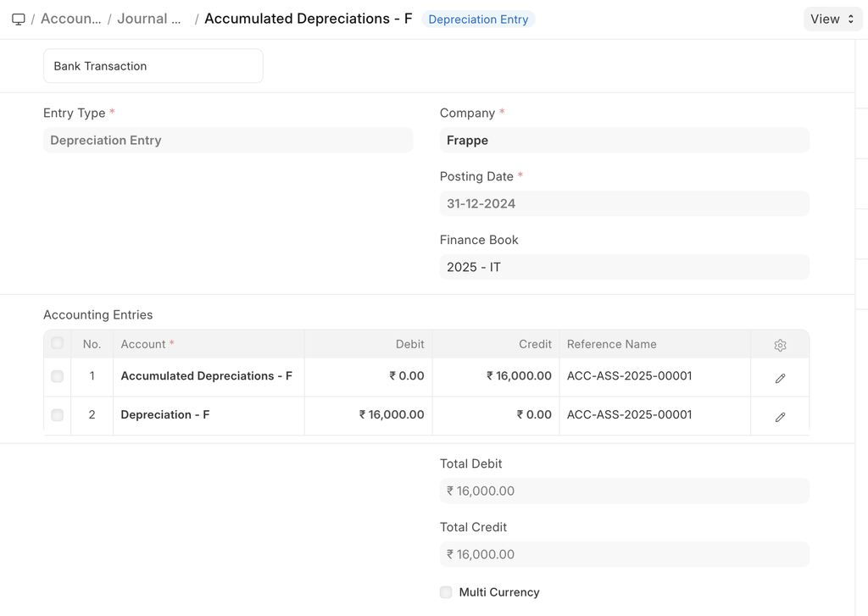Image resolution: width=868 pixels, height=616 pixels.
Task: Open the View dropdown
Action: (x=832, y=19)
